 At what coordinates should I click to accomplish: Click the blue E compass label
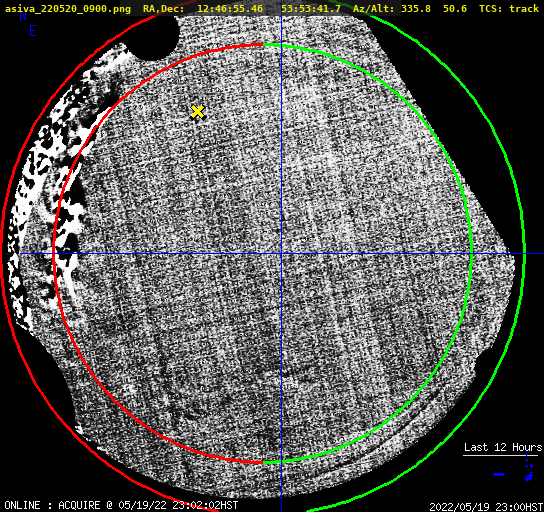(x=33, y=31)
